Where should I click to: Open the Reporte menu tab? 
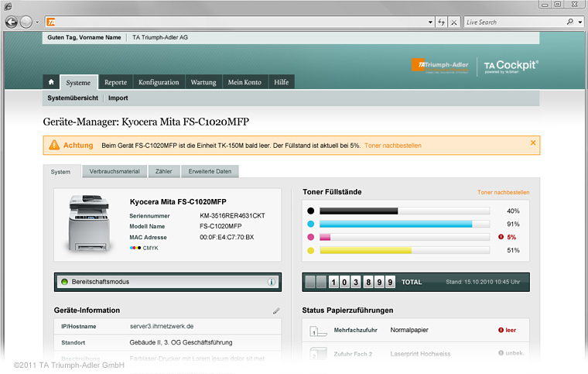tap(115, 82)
